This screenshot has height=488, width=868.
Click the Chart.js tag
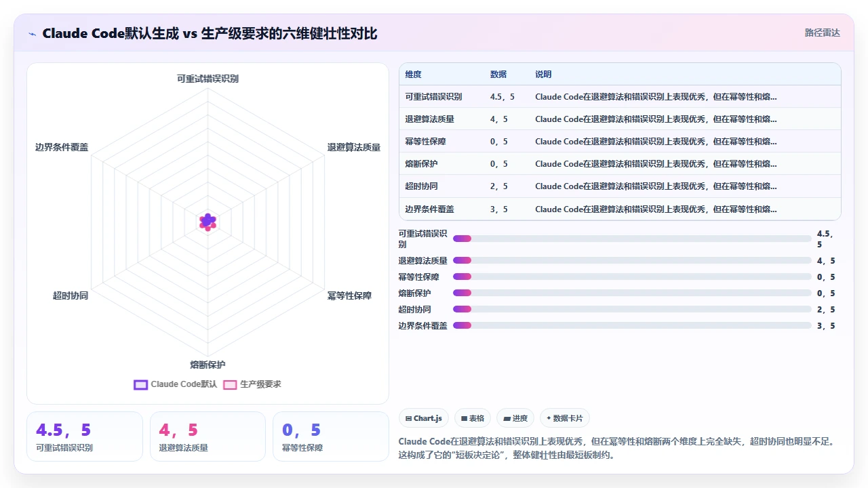coord(423,418)
